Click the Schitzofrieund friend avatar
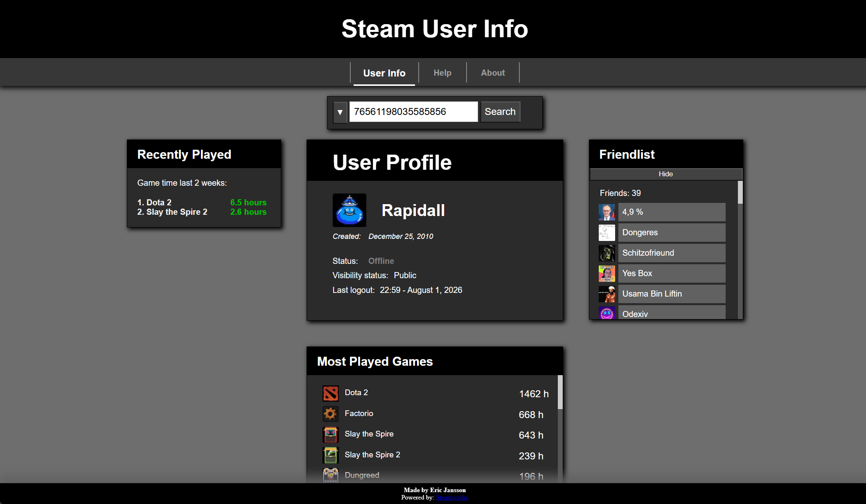 click(607, 253)
